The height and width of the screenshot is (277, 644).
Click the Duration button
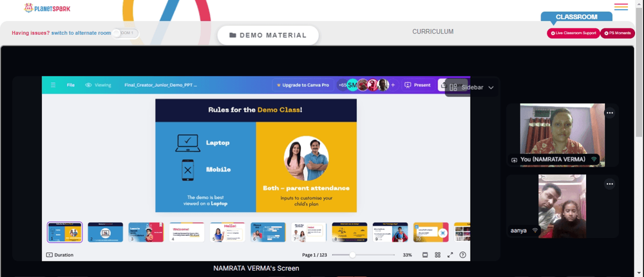60,255
